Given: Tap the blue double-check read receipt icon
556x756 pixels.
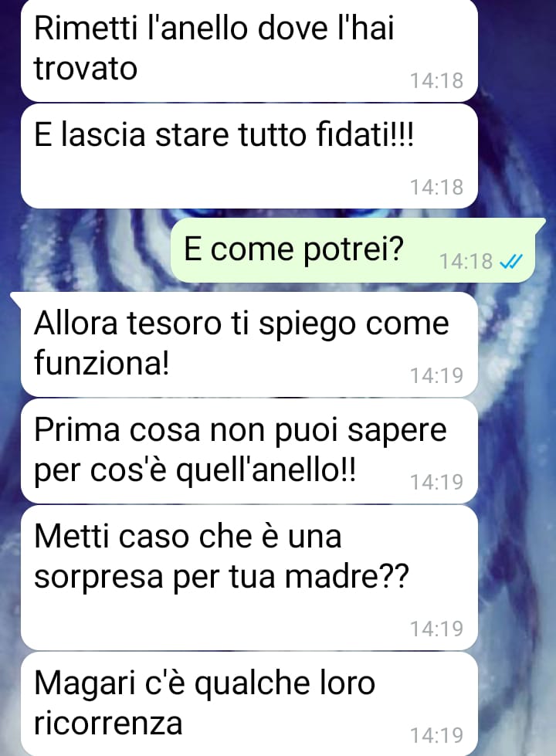Looking at the screenshot, I should [510, 262].
